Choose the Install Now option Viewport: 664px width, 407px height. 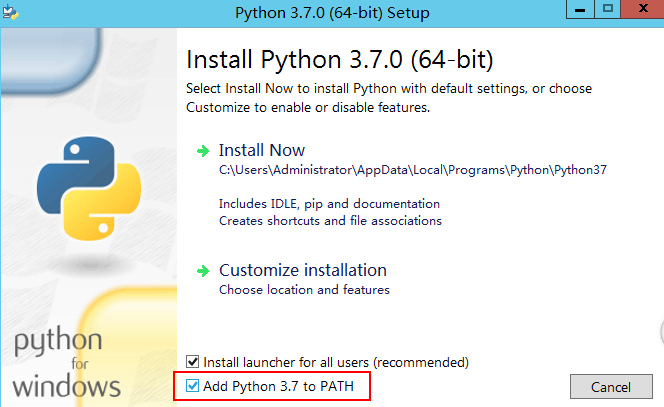tap(262, 150)
